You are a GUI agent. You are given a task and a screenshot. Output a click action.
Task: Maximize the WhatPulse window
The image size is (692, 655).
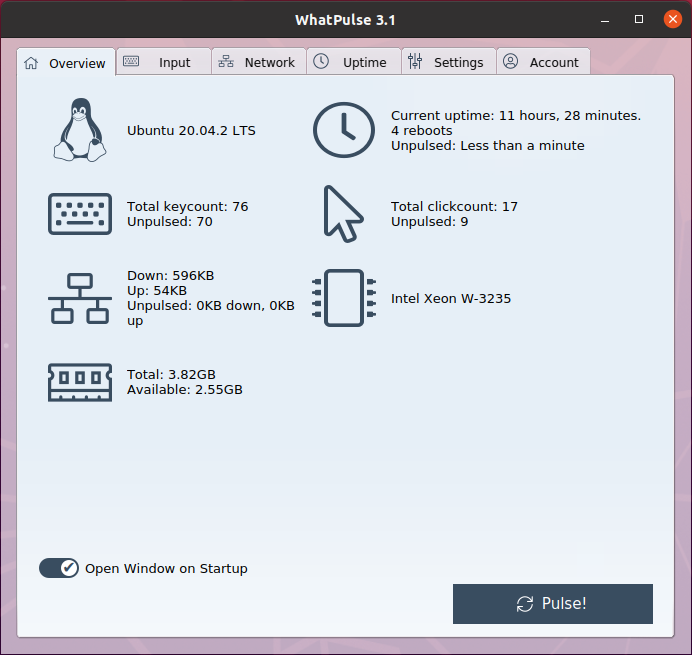pyautogui.click(x=639, y=20)
